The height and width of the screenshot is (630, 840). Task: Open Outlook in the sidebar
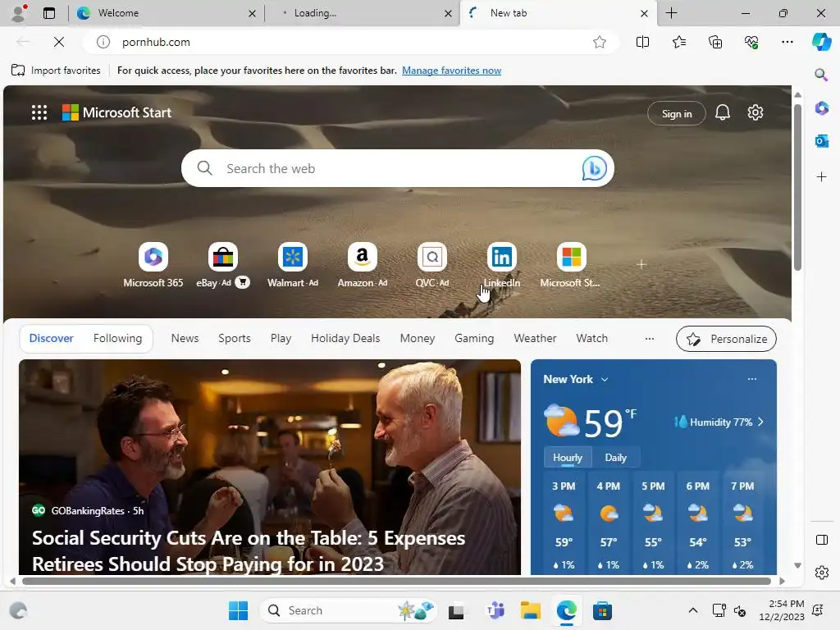pyautogui.click(x=821, y=141)
